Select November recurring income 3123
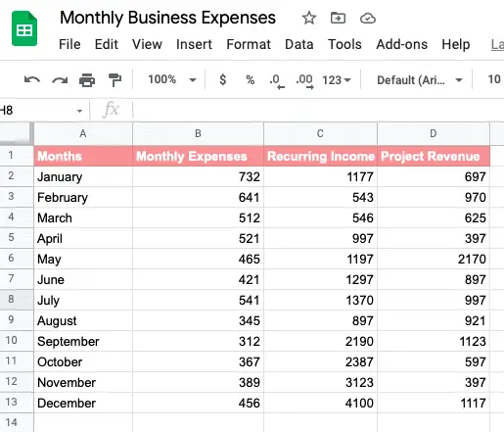 [x=320, y=382]
